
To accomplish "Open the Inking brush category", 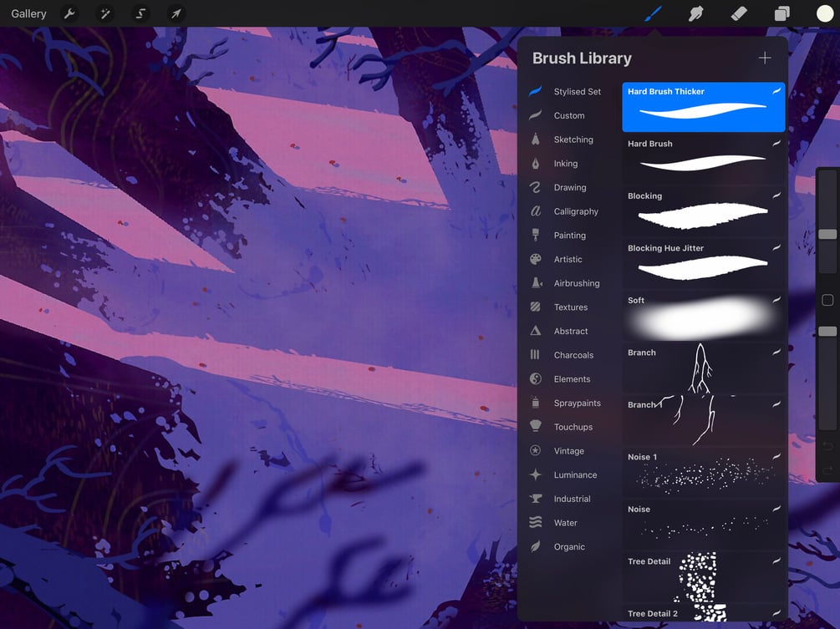I will click(568, 164).
